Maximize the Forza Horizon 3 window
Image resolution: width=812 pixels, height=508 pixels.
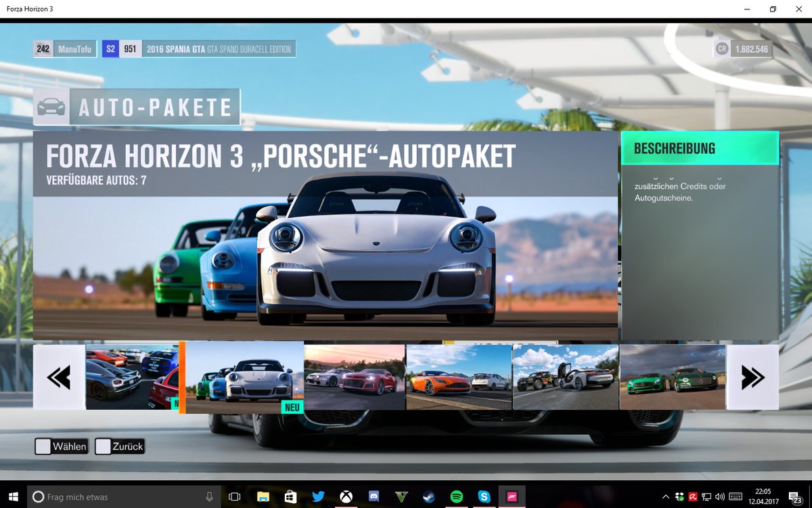(x=772, y=9)
